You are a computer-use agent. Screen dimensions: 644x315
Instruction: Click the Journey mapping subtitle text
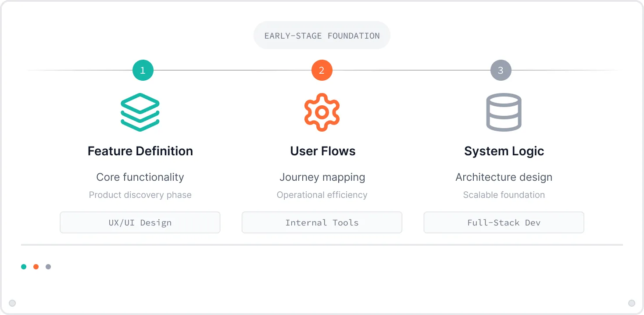point(322,177)
